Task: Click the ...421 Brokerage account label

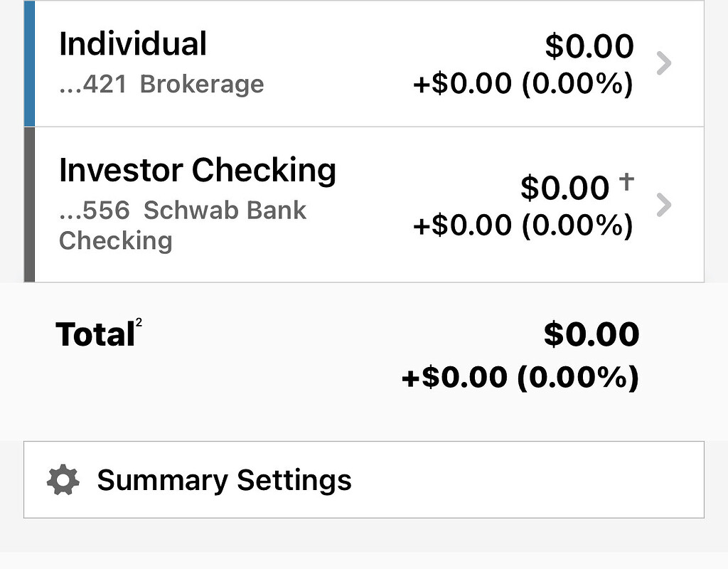Action: click(x=161, y=84)
